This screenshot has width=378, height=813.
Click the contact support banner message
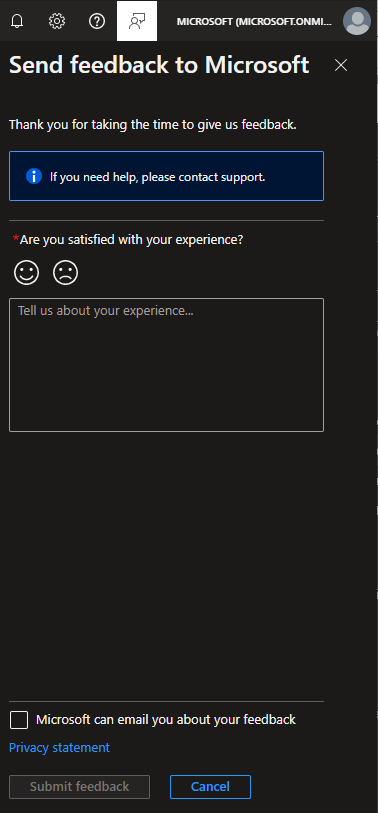[x=158, y=177]
